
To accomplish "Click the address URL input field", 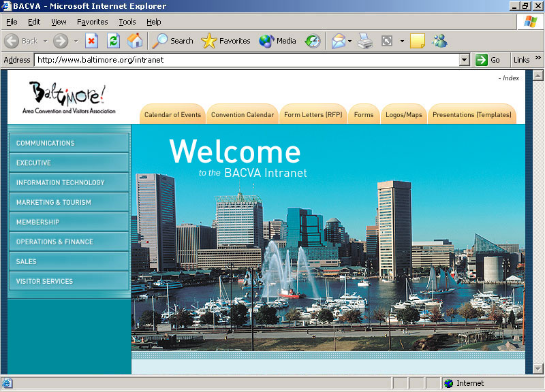I will pyautogui.click(x=245, y=60).
